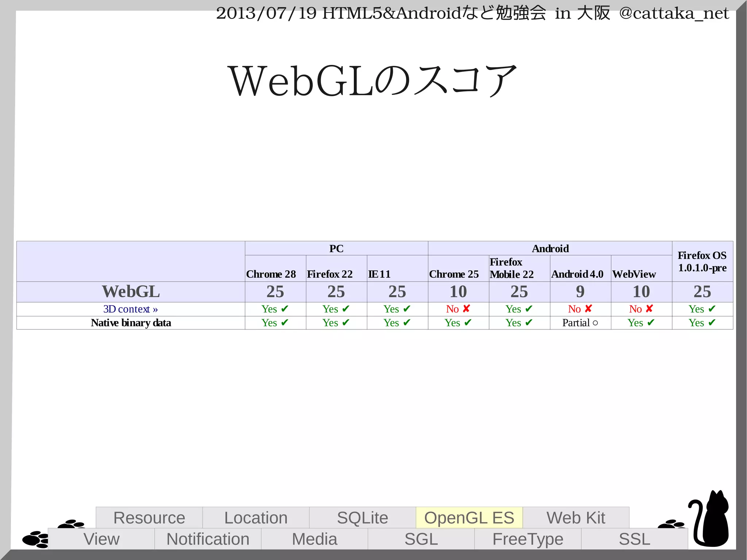Open the Web Kit tab

point(576,518)
